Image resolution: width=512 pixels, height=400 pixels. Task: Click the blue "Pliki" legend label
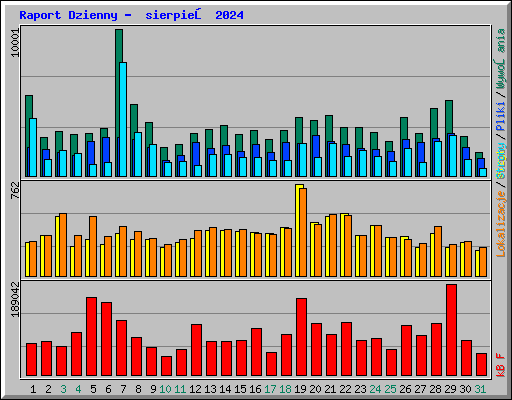click(501, 116)
